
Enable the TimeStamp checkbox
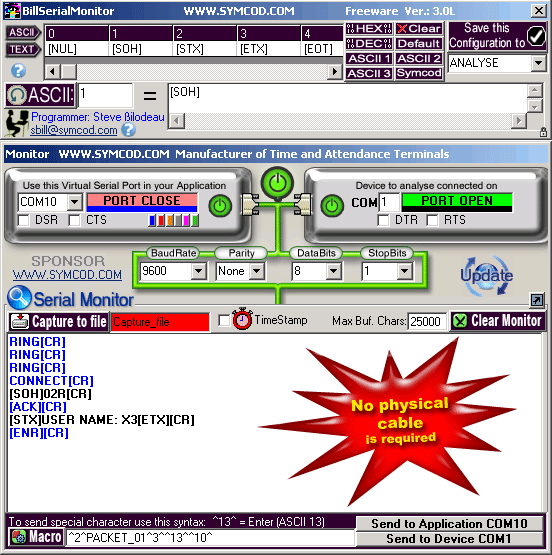(224, 321)
